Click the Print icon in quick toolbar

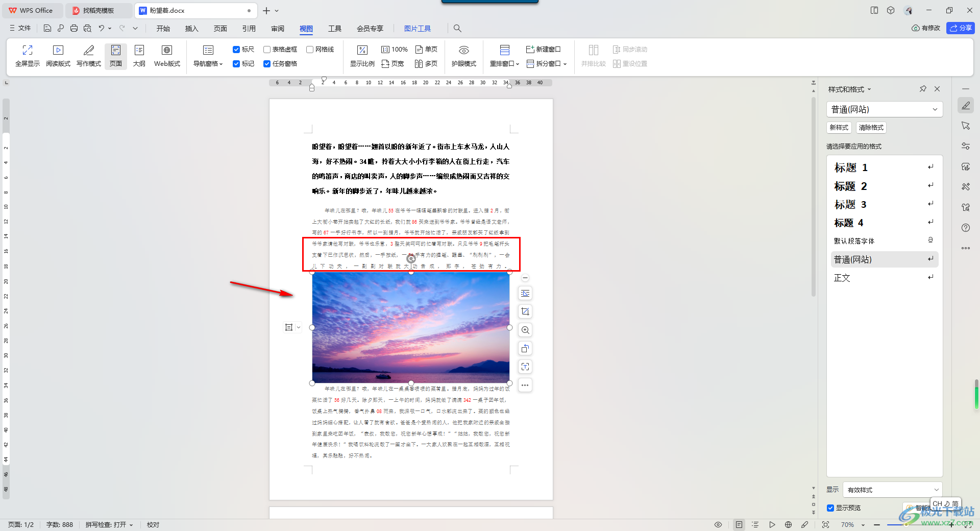74,29
